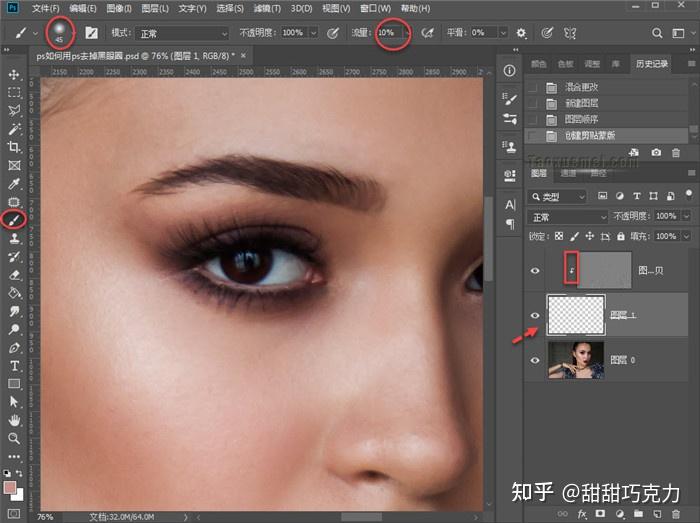The width and height of the screenshot is (700, 523).
Task: Open the 文件(F) menu
Action: click(x=46, y=8)
